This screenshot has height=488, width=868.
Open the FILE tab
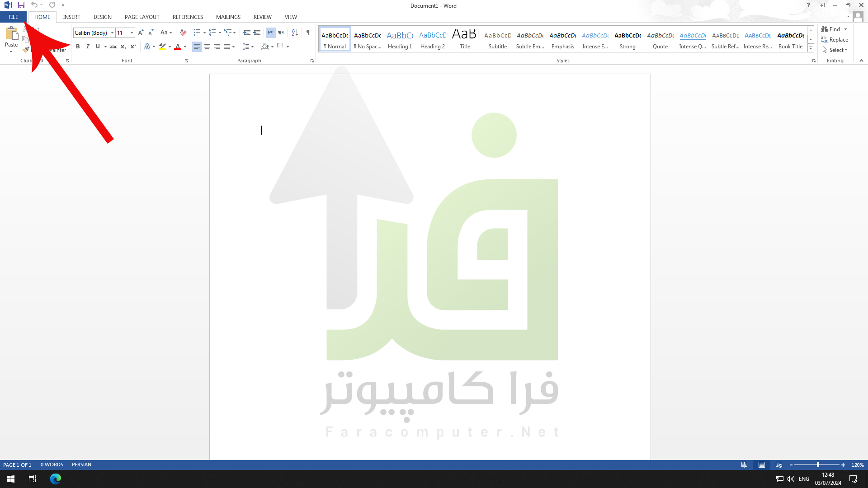[x=14, y=17]
